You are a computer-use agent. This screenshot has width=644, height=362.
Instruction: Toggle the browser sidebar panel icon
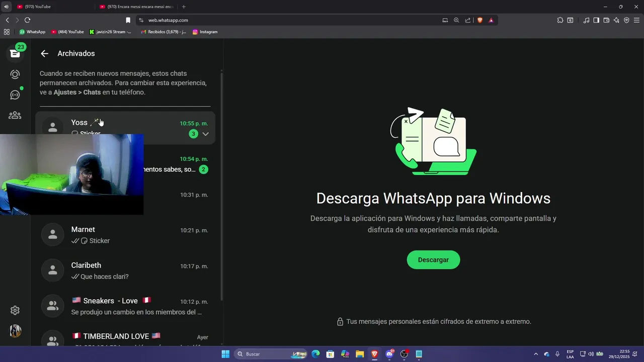pos(596,20)
